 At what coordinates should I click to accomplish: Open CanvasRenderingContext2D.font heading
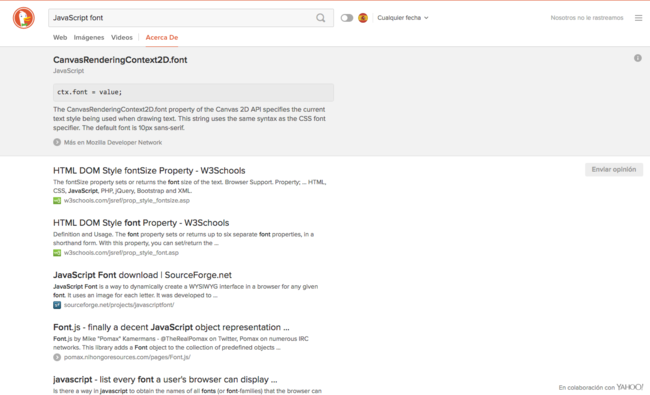click(x=120, y=60)
